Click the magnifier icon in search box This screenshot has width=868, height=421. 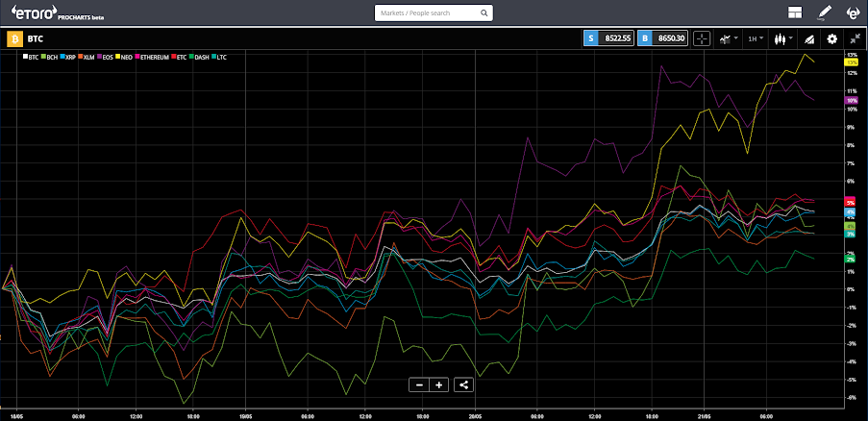tap(484, 12)
